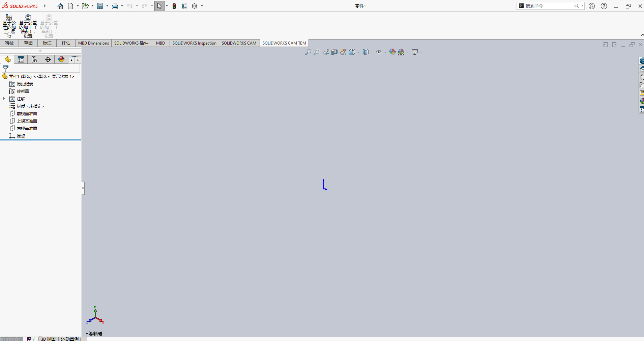The width and height of the screenshot is (644, 341).
Task: Open the Options gear icon
Action: [x=195, y=6]
